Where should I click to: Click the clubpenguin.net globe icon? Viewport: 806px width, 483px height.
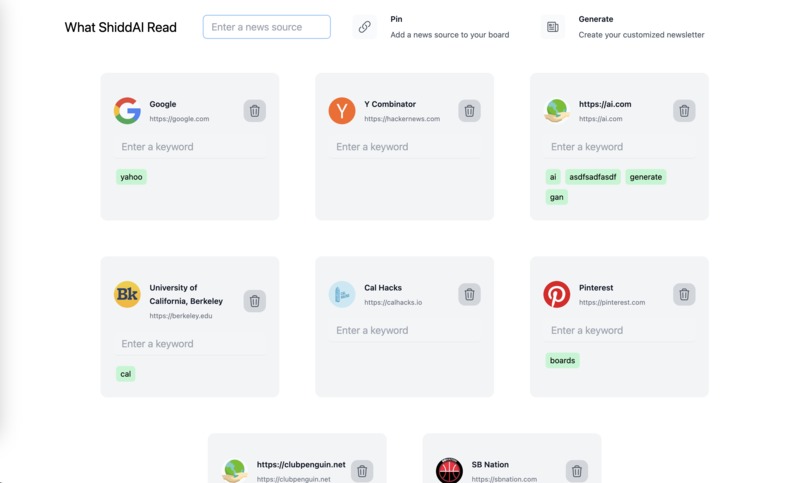[x=234, y=470]
